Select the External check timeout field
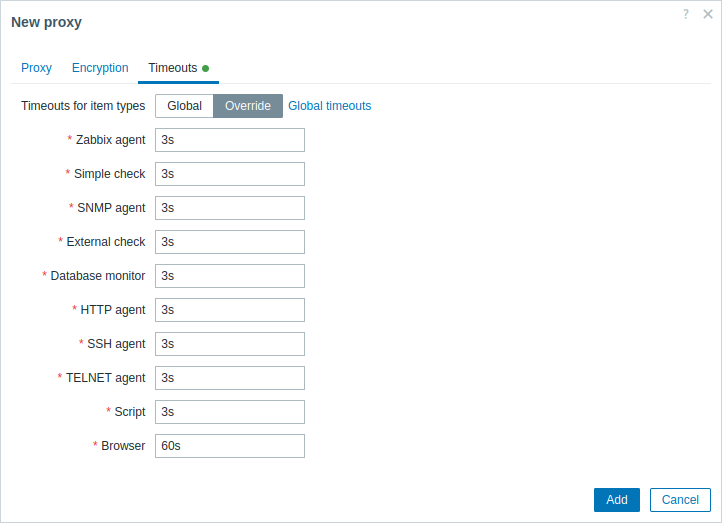The image size is (722, 523). 229,242
